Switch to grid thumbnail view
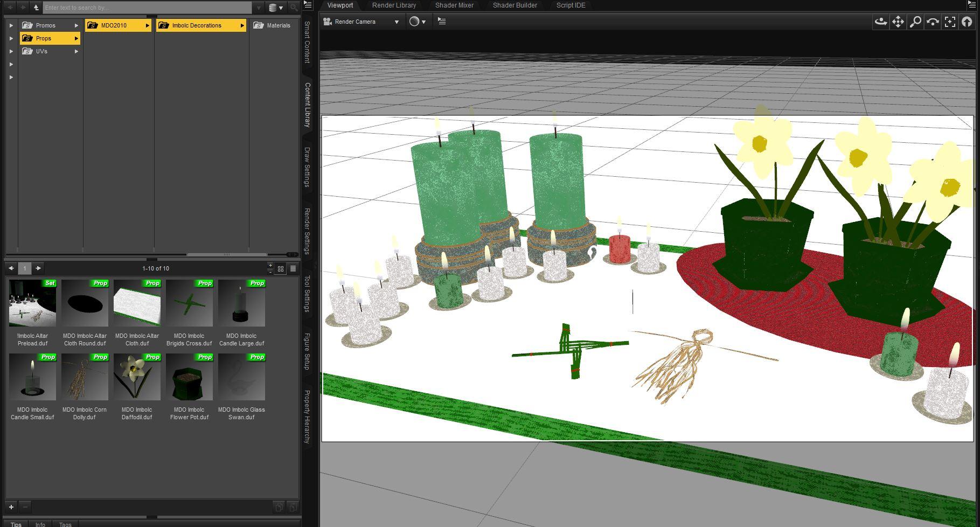This screenshot has height=527, width=980. [x=281, y=268]
